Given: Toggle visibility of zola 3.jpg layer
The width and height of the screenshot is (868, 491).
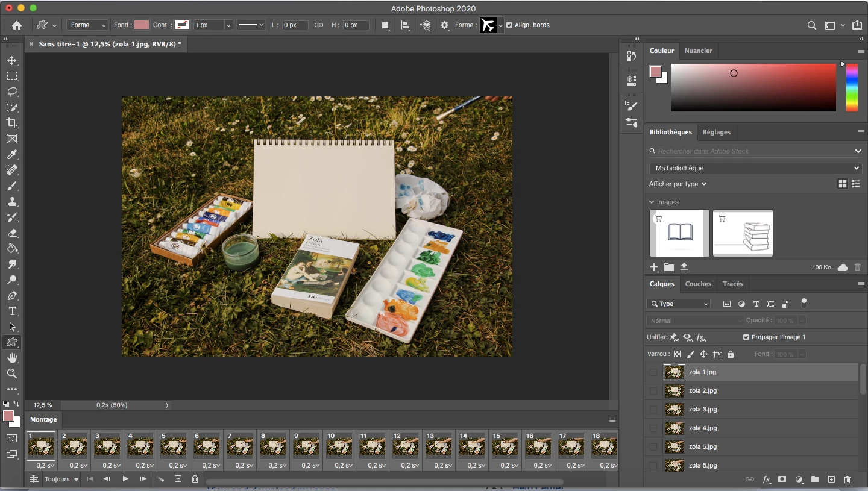Looking at the screenshot, I should [x=653, y=410].
